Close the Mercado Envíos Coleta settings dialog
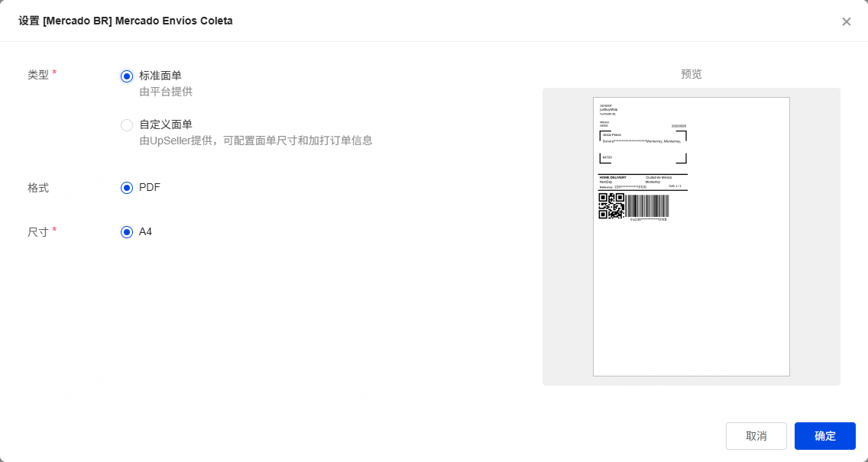 coord(846,21)
